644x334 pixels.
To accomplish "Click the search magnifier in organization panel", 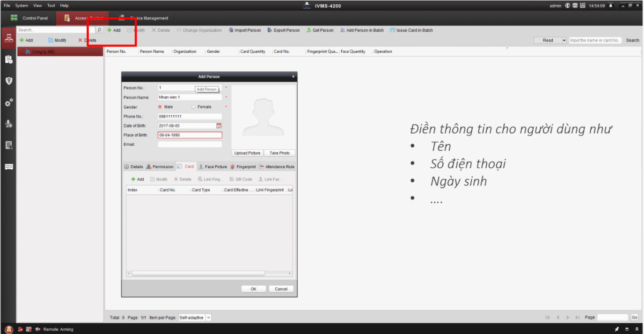I will (x=99, y=30).
